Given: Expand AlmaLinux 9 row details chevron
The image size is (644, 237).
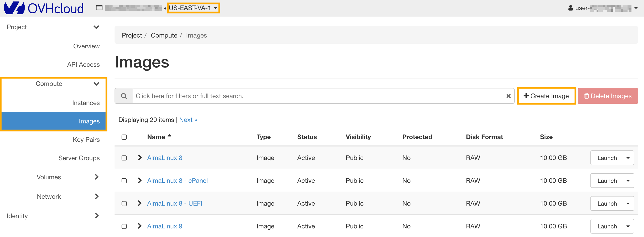Looking at the screenshot, I should point(140,226).
